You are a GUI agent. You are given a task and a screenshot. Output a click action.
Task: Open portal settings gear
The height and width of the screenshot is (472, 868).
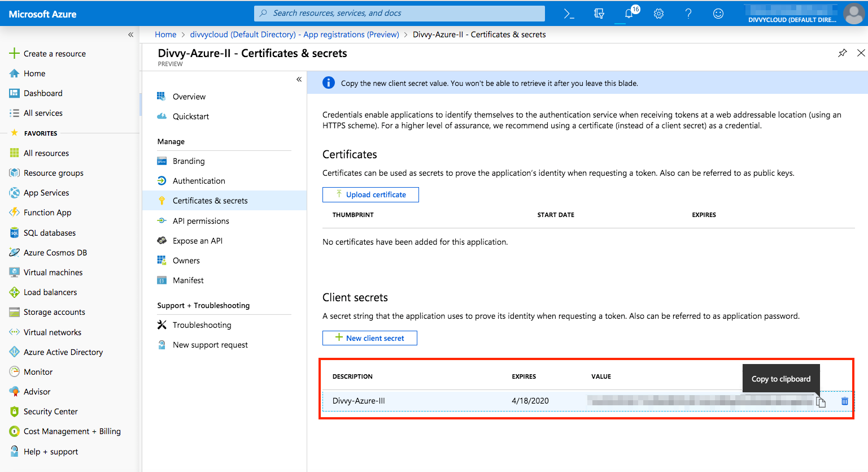tap(658, 14)
